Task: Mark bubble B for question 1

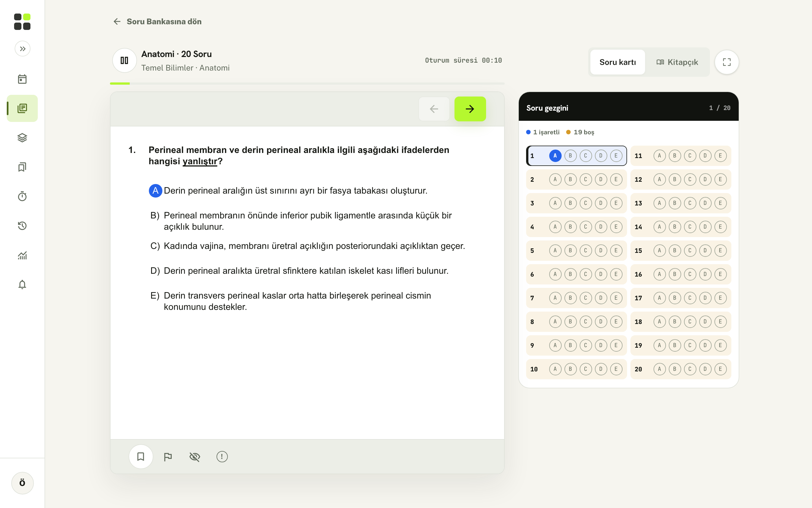Action: point(570,156)
